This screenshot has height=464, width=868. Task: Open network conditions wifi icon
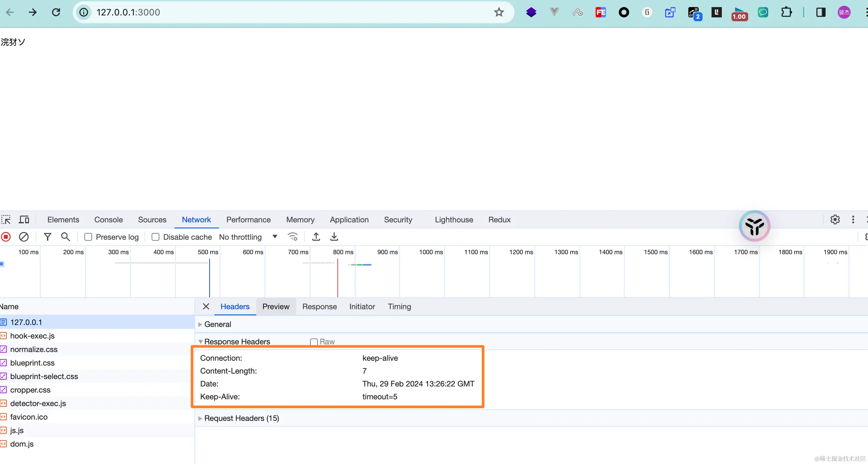(x=292, y=237)
